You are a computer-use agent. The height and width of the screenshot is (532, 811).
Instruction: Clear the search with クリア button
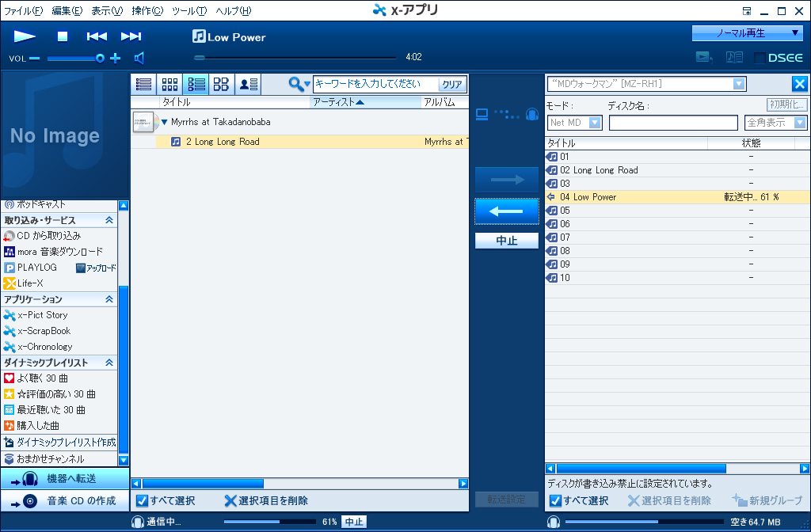tap(452, 84)
